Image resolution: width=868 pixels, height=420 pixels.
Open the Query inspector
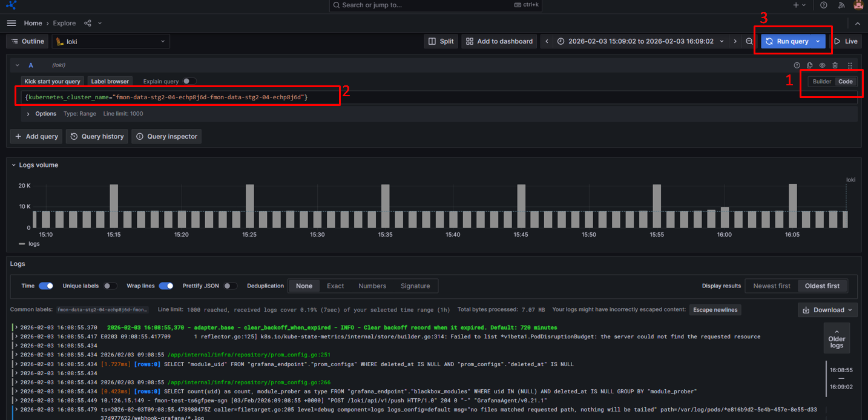point(166,137)
